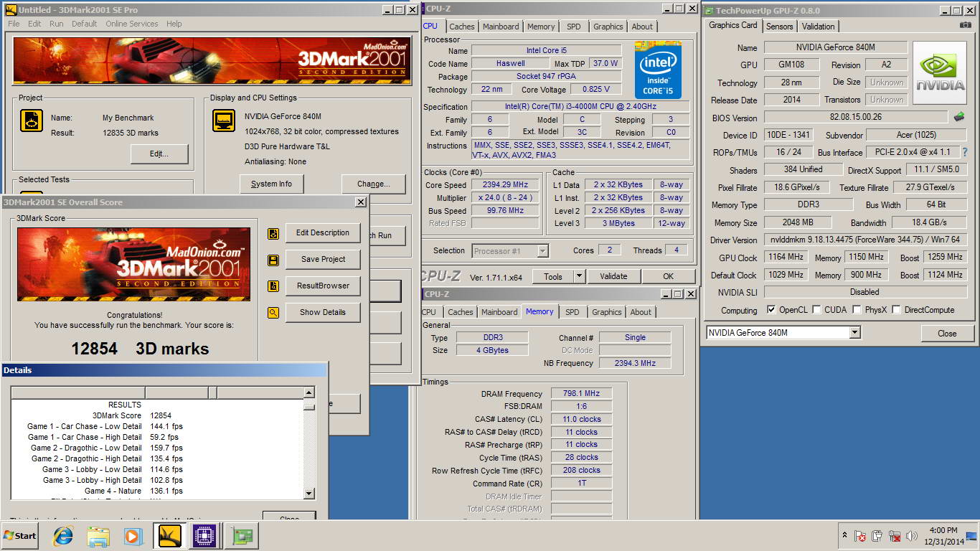
Task: Switch to CPU-Z taskbar button
Action: 204,536
